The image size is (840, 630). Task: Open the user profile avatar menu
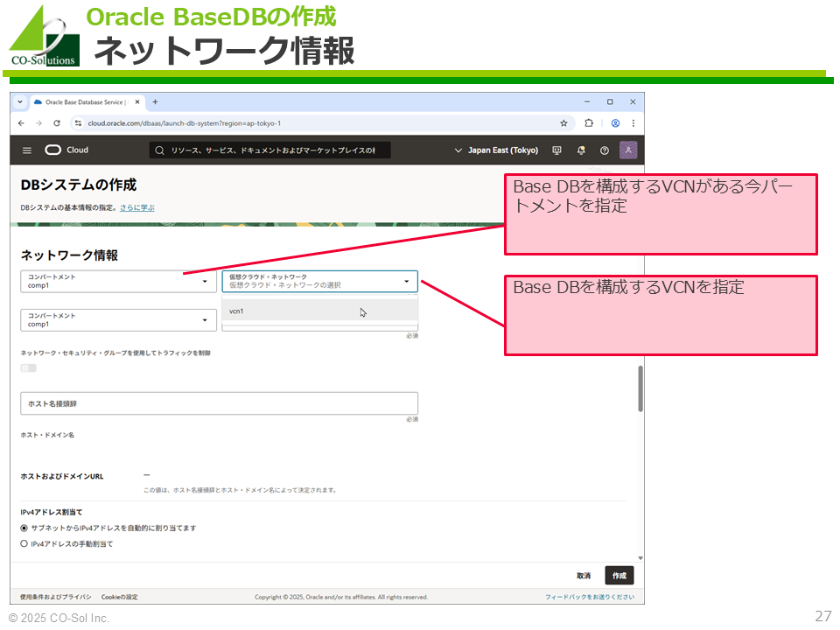(628, 150)
